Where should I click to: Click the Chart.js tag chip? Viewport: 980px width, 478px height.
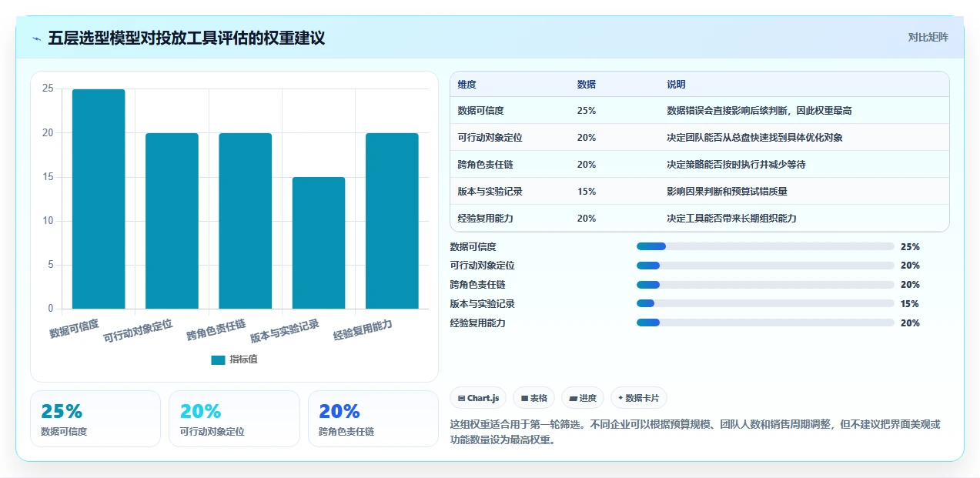coord(478,398)
